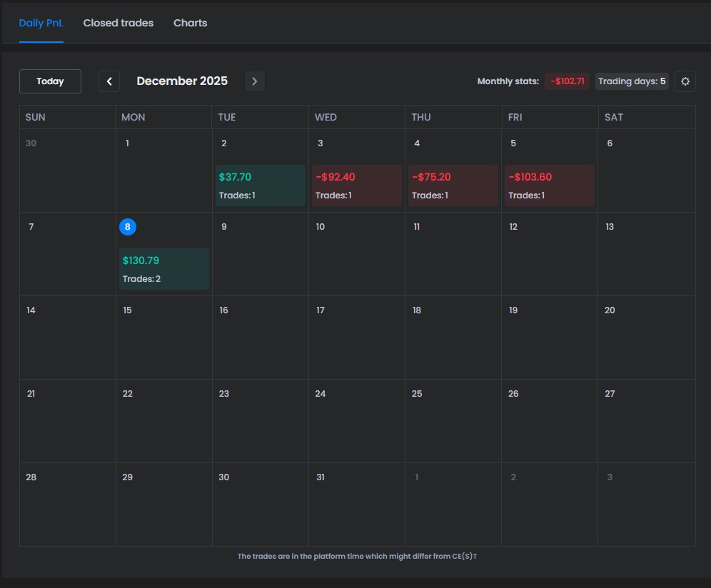This screenshot has height=588, width=711.
Task: Select day 30 in the last calendar row
Action: 223,477
